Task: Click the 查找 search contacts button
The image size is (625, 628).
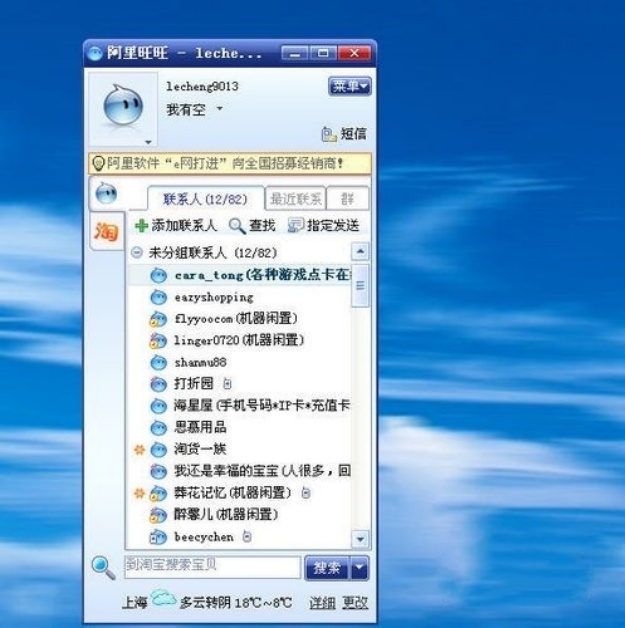Action: click(252, 226)
